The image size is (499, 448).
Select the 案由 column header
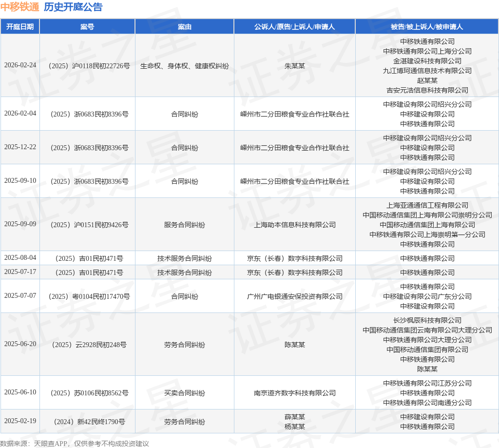coord(185,27)
